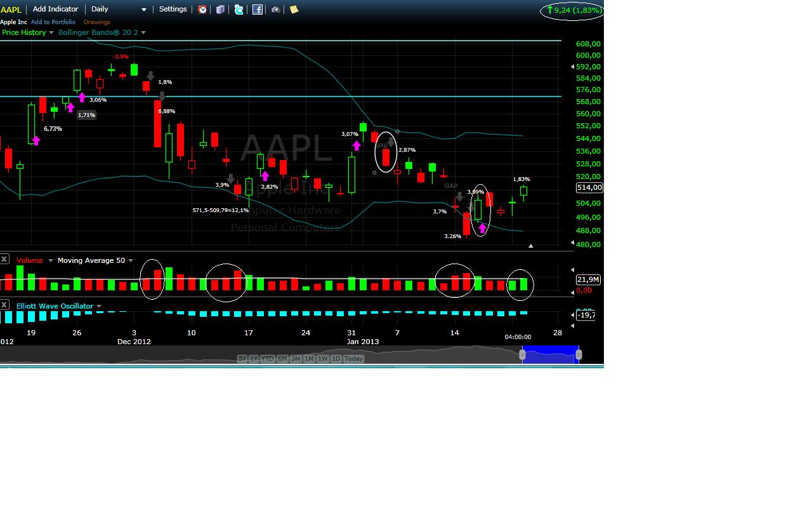Select the 5Y range button
Viewport: 812px width, 508px height.
(x=242, y=359)
